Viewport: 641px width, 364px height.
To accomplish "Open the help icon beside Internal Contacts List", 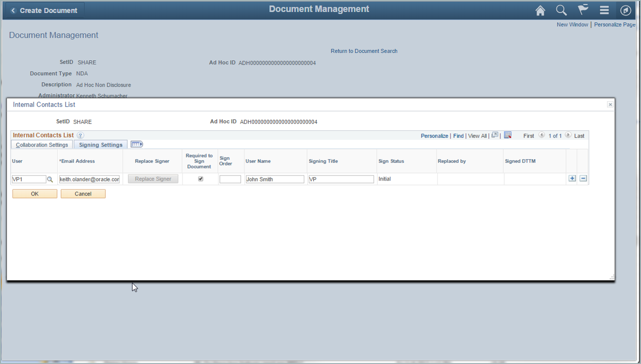I will tap(80, 136).
